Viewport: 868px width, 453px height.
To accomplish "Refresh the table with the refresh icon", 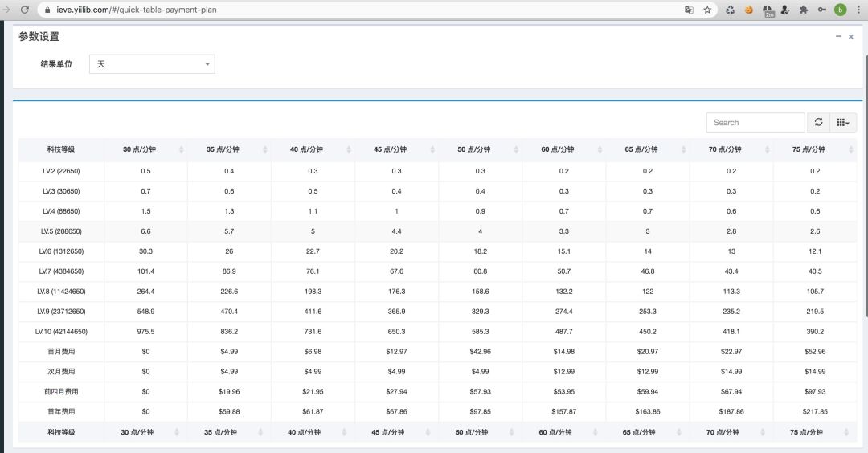I will pos(818,122).
